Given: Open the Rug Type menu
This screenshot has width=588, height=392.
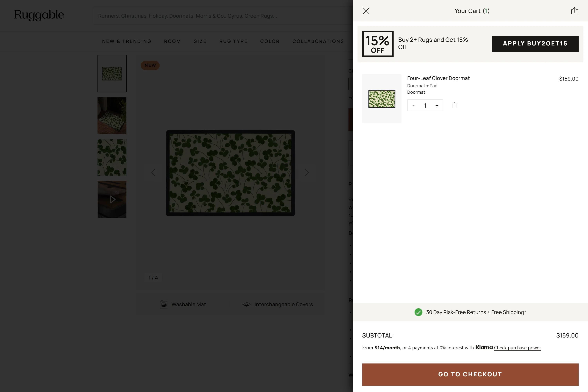Looking at the screenshot, I should click(233, 41).
